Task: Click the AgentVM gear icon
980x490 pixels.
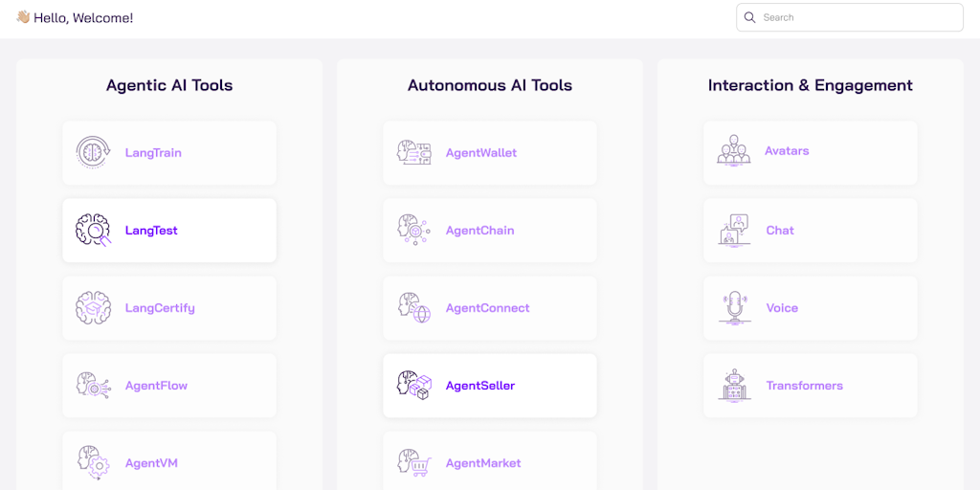Action: pos(94,463)
